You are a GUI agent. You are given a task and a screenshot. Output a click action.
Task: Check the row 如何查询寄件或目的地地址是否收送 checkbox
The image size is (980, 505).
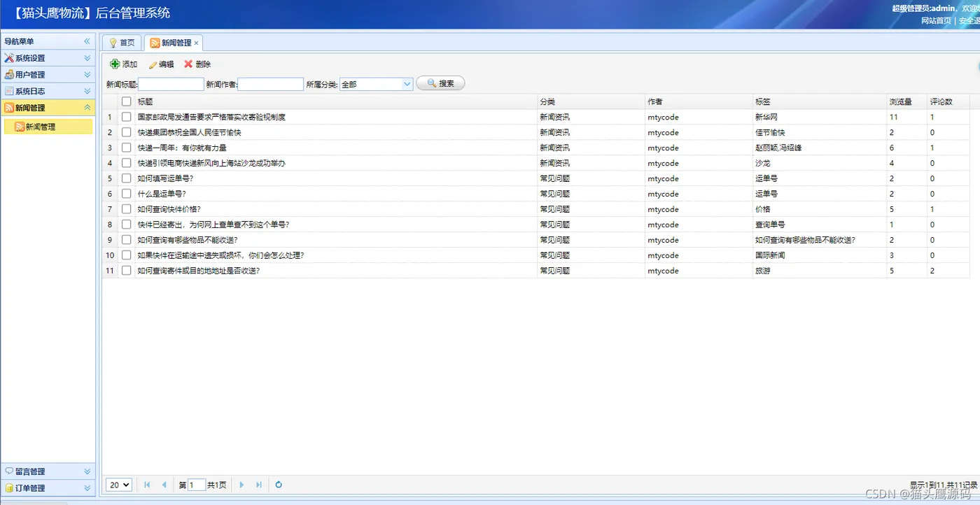coord(127,271)
